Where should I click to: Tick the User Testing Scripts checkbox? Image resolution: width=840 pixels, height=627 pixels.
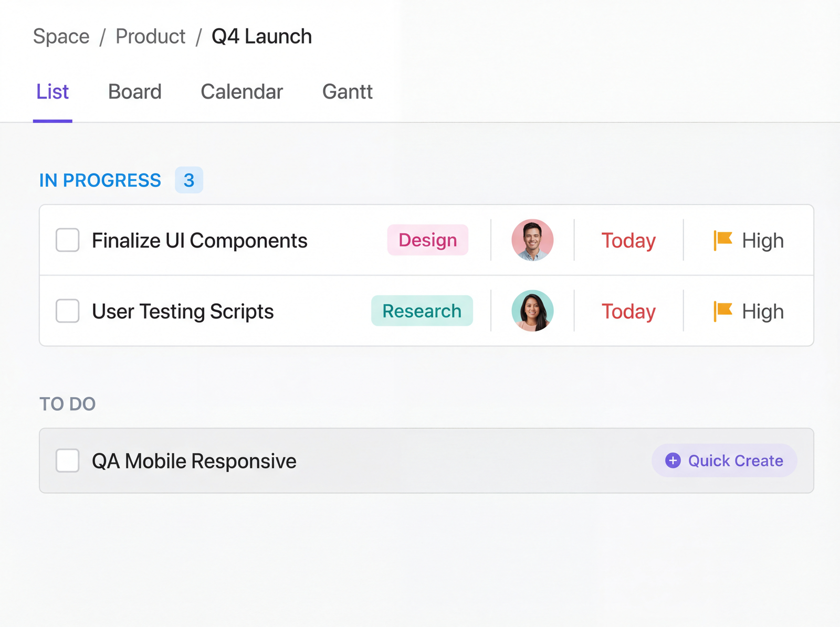(68, 311)
